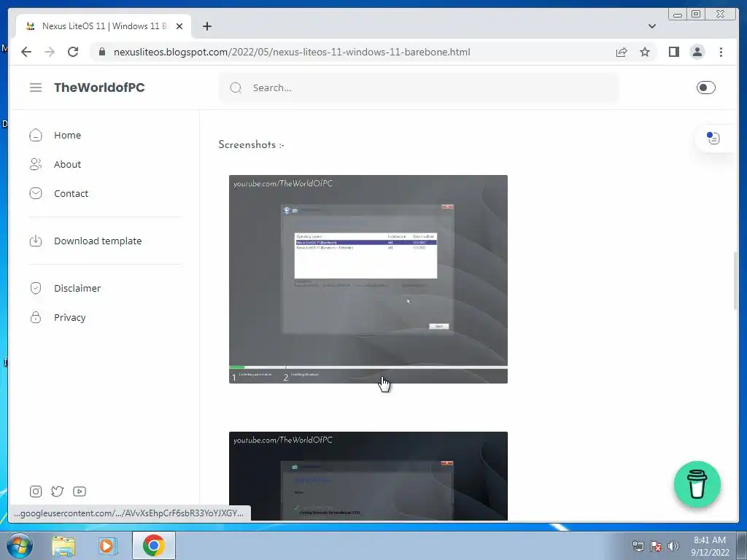Image resolution: width=747 pixels, height=560 pixels.
Task: Open the table of contents button
Action: point(713,138)
